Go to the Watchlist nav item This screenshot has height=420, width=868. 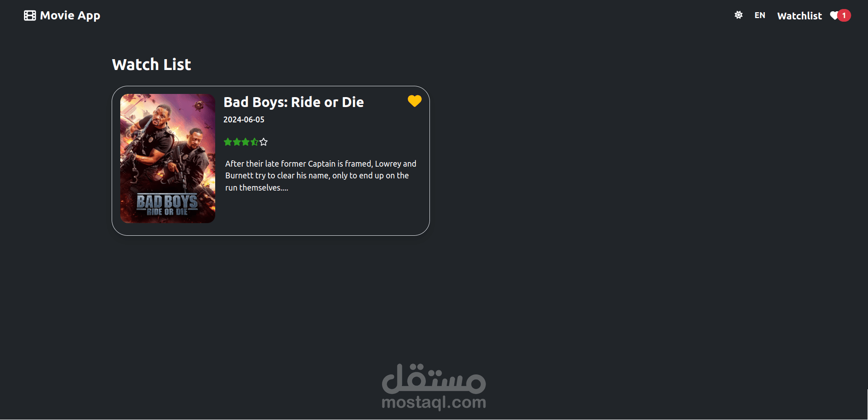tap(799, 16)
